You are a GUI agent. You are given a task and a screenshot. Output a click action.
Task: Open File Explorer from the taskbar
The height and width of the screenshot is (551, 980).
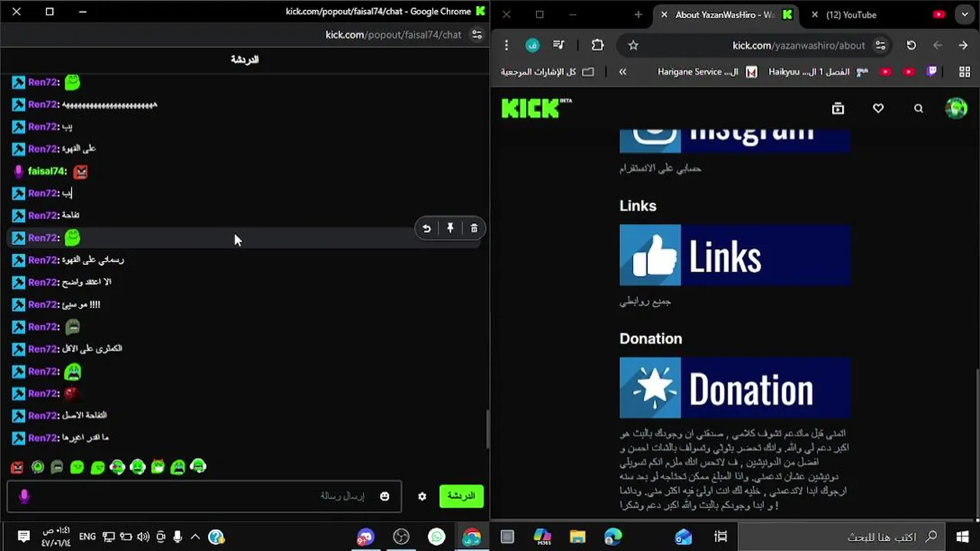tap(578, 537)
